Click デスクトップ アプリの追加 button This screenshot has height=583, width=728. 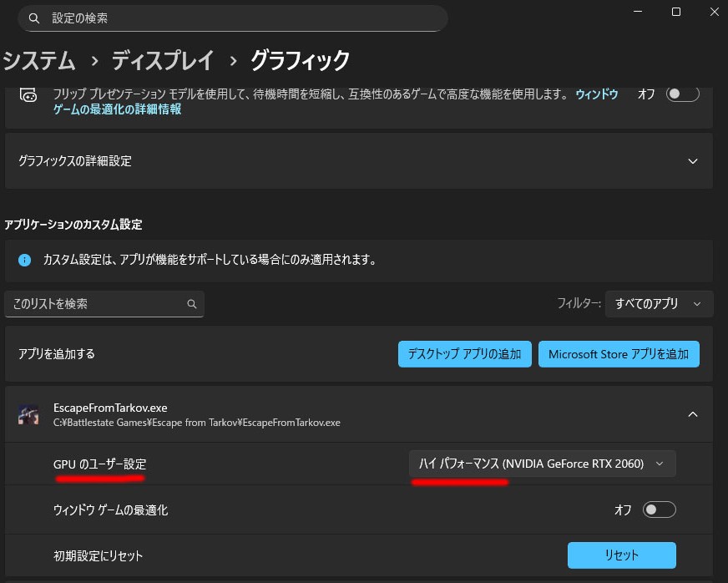(464, 354)
